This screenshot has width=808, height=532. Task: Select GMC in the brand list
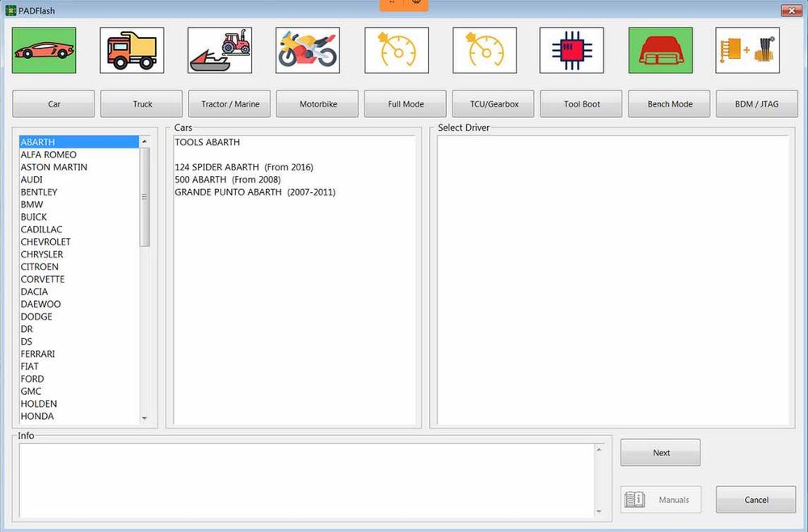[79, 392]
